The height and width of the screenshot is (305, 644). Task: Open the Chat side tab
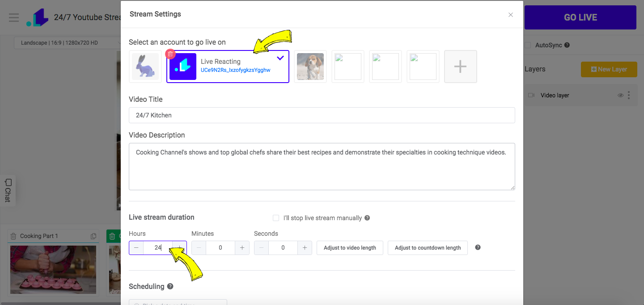point(8,190)
